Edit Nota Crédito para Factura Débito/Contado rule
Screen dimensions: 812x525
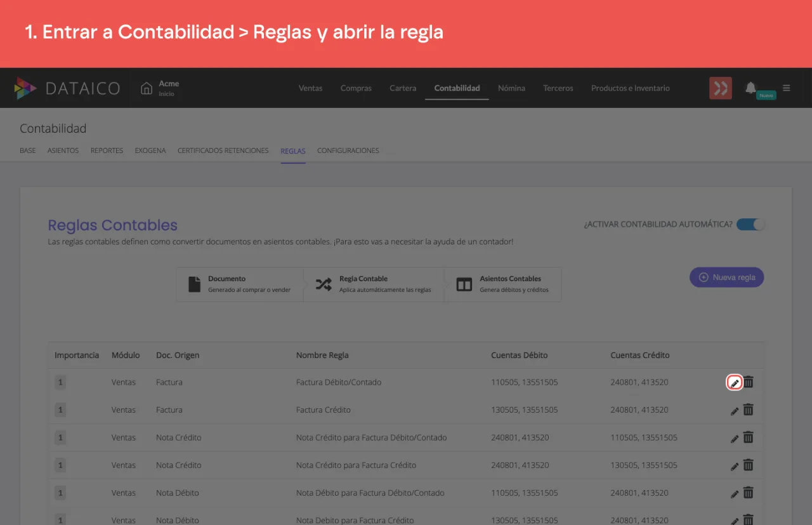735,438
